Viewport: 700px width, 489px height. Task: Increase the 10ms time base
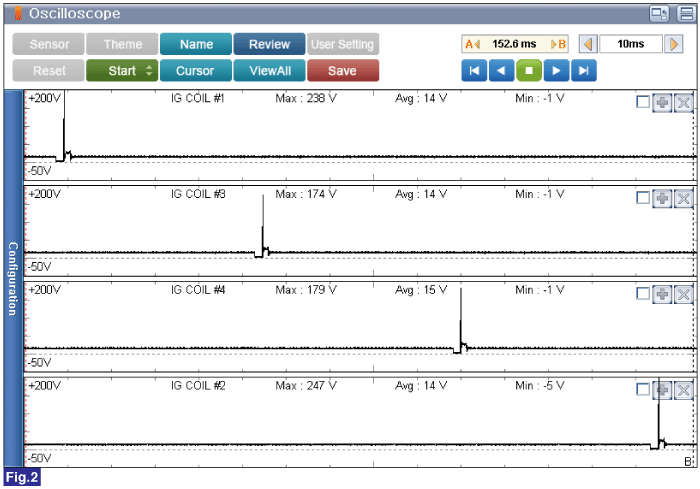pos(674,44)
